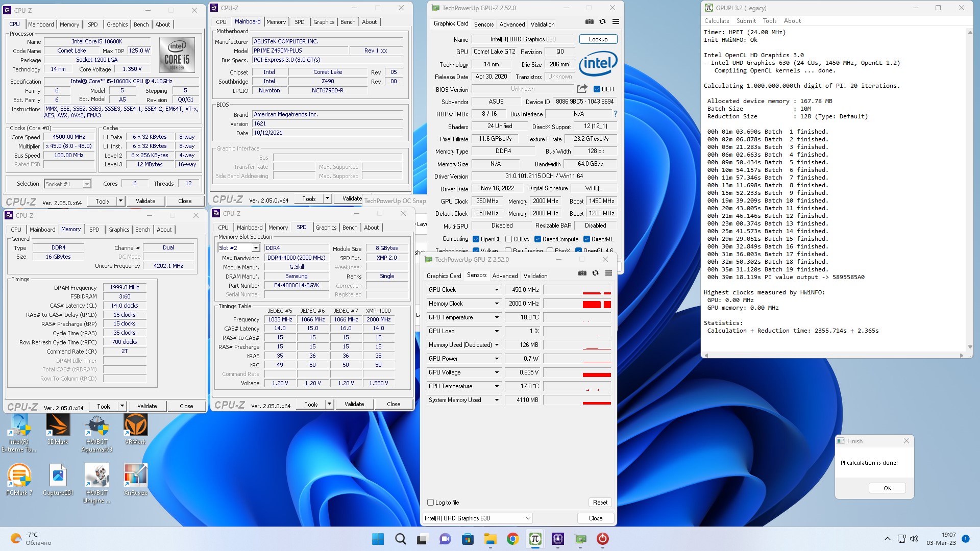
Task: Click the CPU-Z chip icon in the taskbar
Action: pos(557,539)
